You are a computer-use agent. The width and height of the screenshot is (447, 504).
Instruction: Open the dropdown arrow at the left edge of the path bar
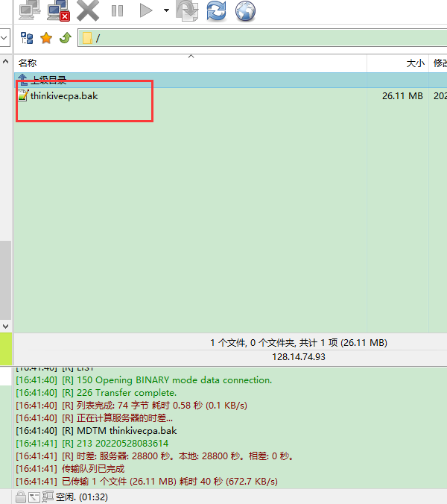[4, 38]
